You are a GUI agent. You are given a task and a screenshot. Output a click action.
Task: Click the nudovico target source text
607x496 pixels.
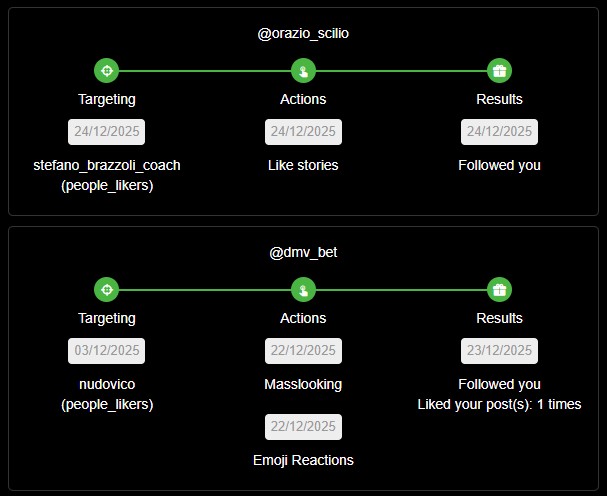coord(107,384)
